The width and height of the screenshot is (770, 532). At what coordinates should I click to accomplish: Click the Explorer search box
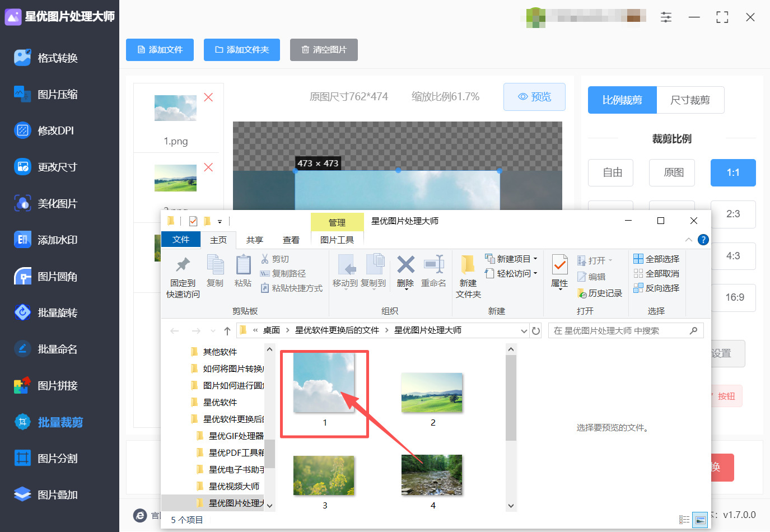[x=626, y=331]
